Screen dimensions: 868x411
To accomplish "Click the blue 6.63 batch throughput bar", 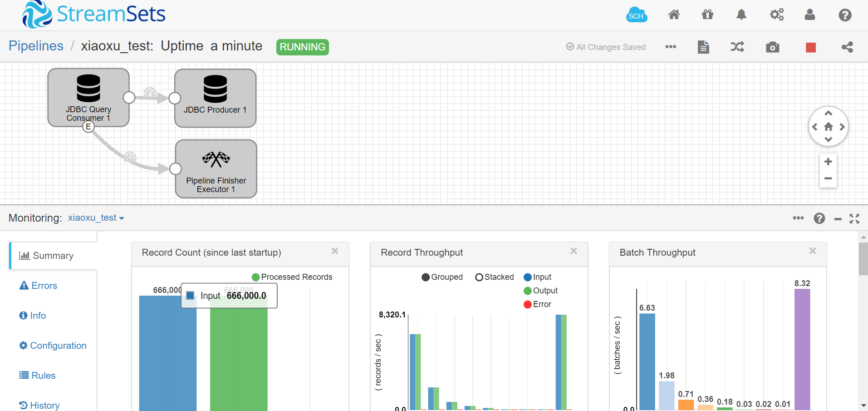I will (x=647, y=362).
